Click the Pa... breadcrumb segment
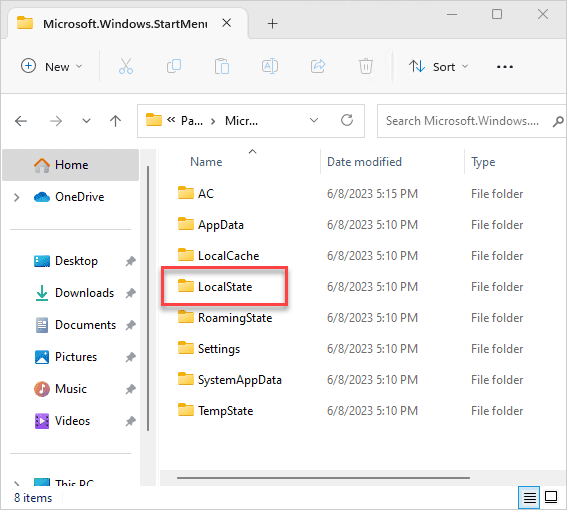The height and width of the screenshot is (510, 567). [192, 121]
